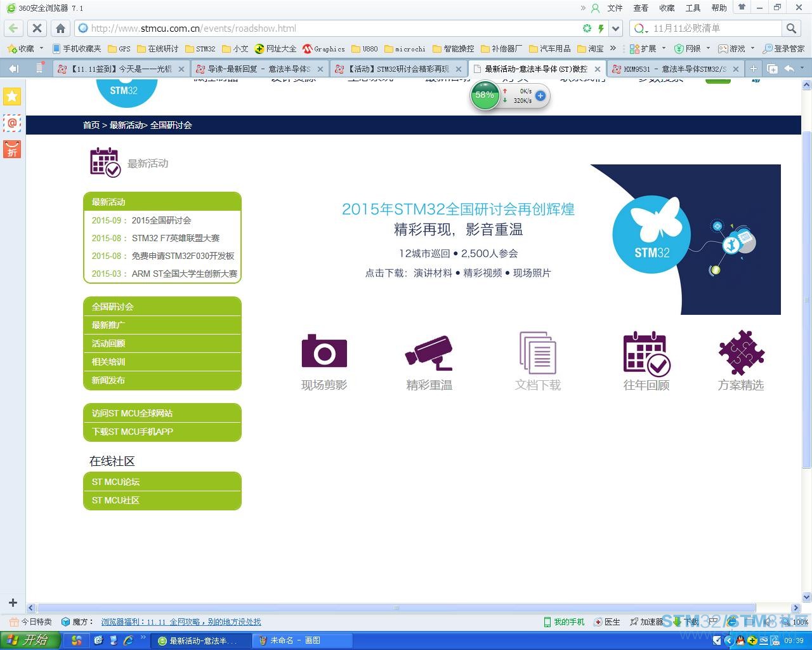812x650 pixels.
Task: Expand the address bar history dropdown
Action: point(615,29)
